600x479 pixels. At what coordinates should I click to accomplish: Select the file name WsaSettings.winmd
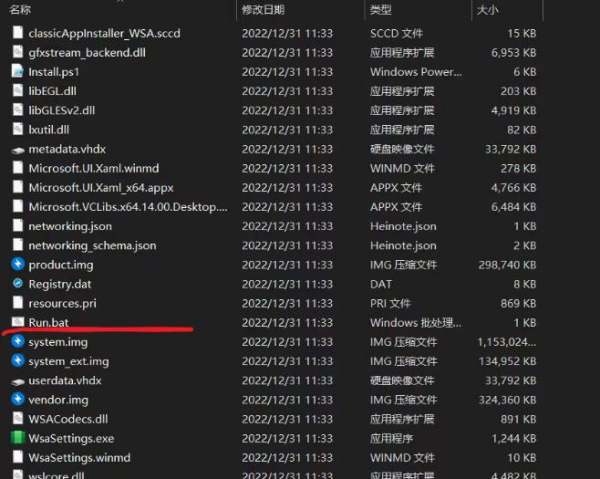tap(79, 458)
